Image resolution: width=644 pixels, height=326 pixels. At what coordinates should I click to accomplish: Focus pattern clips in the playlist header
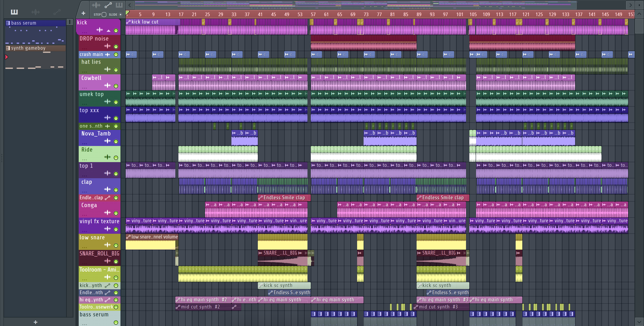click(x=119, y=5)
